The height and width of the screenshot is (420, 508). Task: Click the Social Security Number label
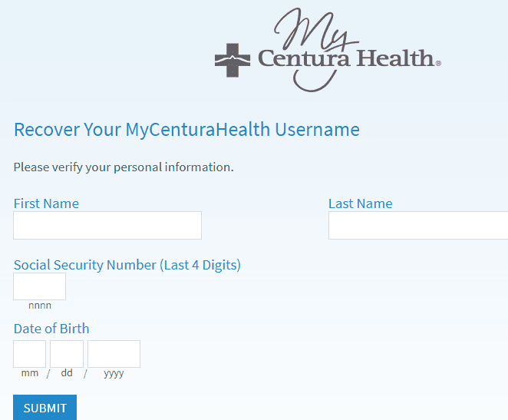coord(127,265)
